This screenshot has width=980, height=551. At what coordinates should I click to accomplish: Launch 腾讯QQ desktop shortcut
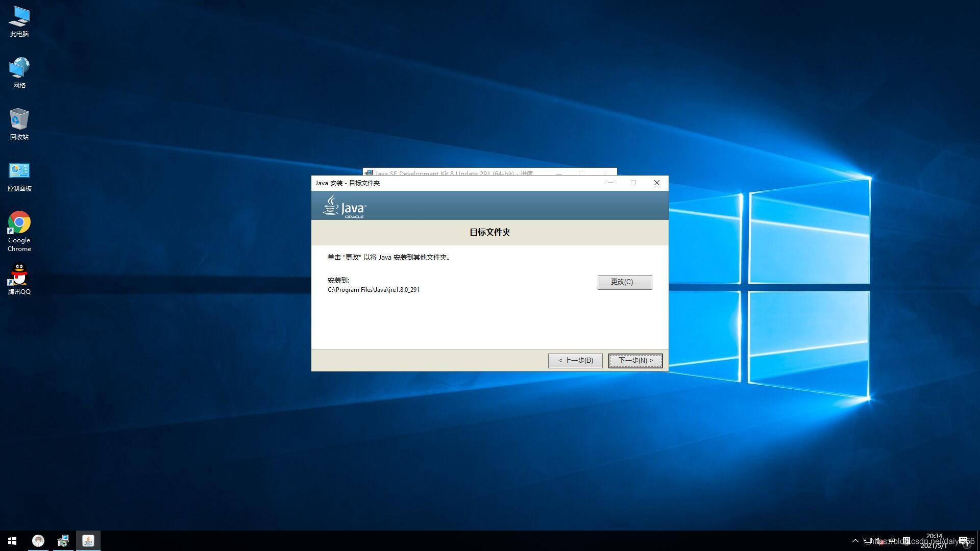(x=19, y=279)
